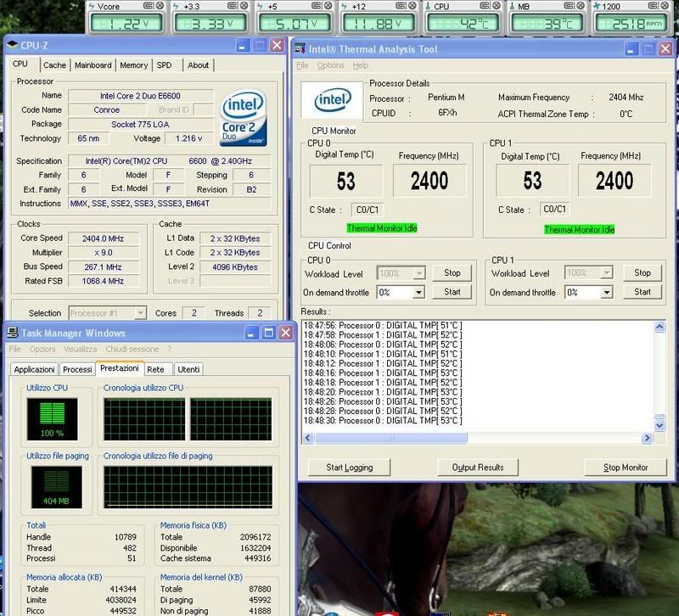Open the options icon on the +12 gadget
679x616 pixels.
(401, 6)
